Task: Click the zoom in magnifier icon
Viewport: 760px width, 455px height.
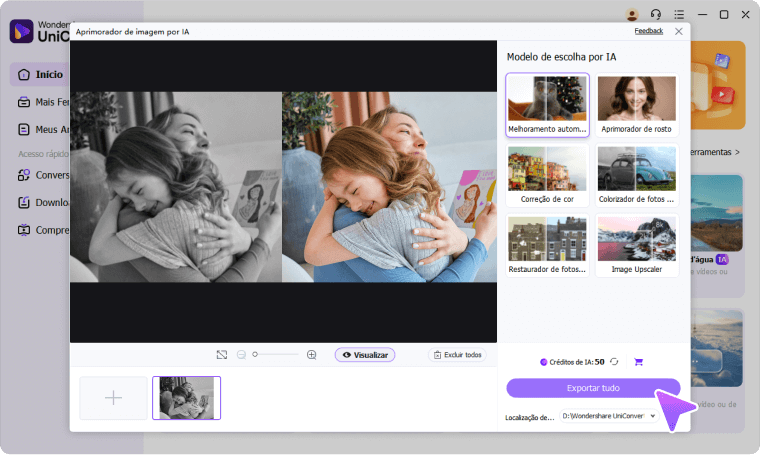Action: point(312,355)
